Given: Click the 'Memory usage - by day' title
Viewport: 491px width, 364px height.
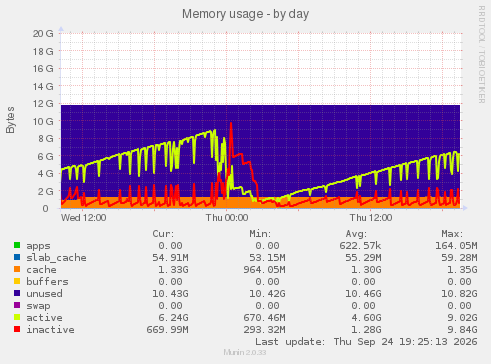Looking at the screenshot, I should 245,14.
